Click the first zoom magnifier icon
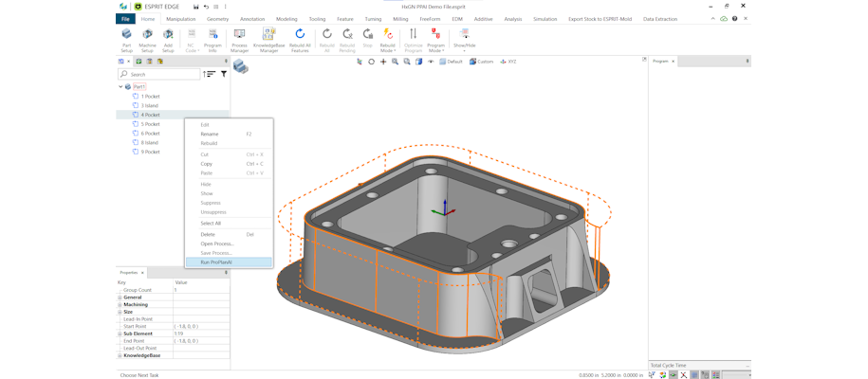868x379 pixels. 396,62
